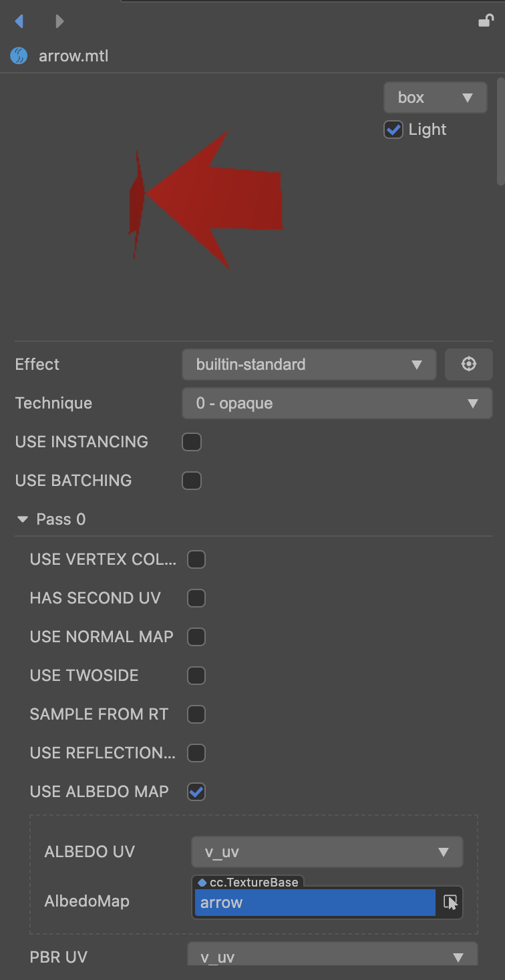Open the Effect builtin-standard dropdown
505x980 pixels.
[309, 364]
